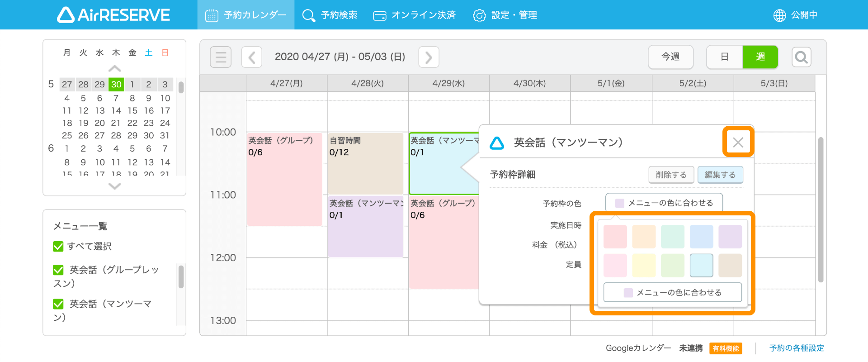
Task: Toggle 英会話 (マンツーマン) menu checkbox
Action: (58, 304)
